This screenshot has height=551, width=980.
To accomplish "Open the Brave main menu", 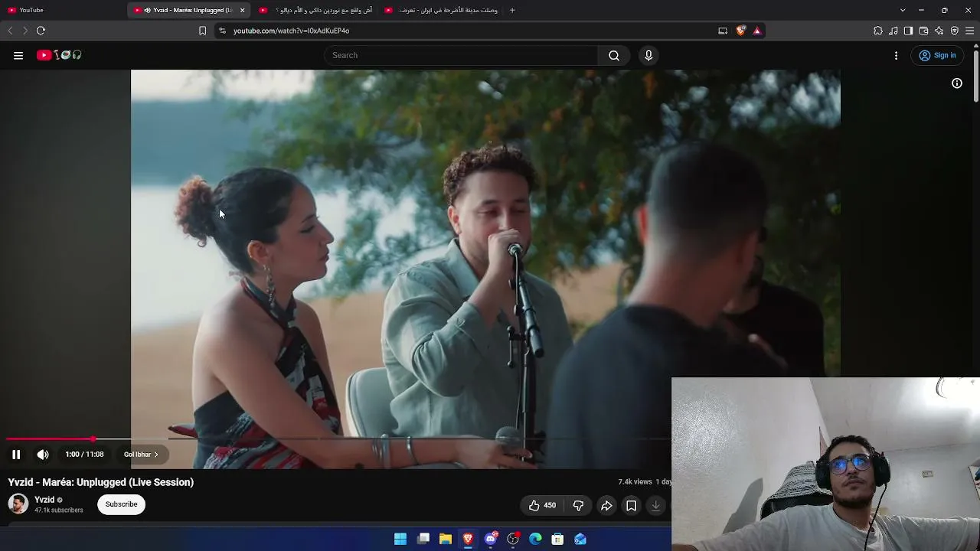I will pos(970,31).
